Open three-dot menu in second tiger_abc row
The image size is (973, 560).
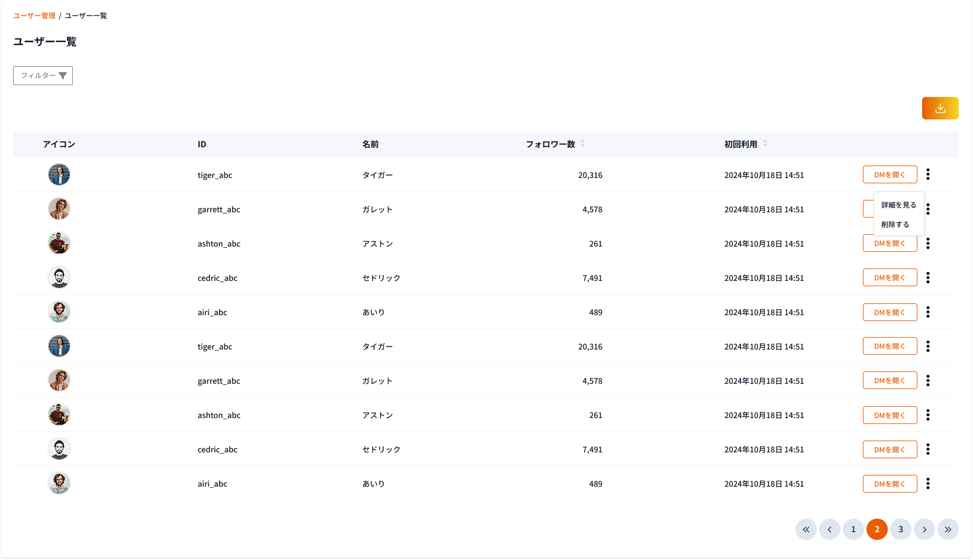coord(927,347)
